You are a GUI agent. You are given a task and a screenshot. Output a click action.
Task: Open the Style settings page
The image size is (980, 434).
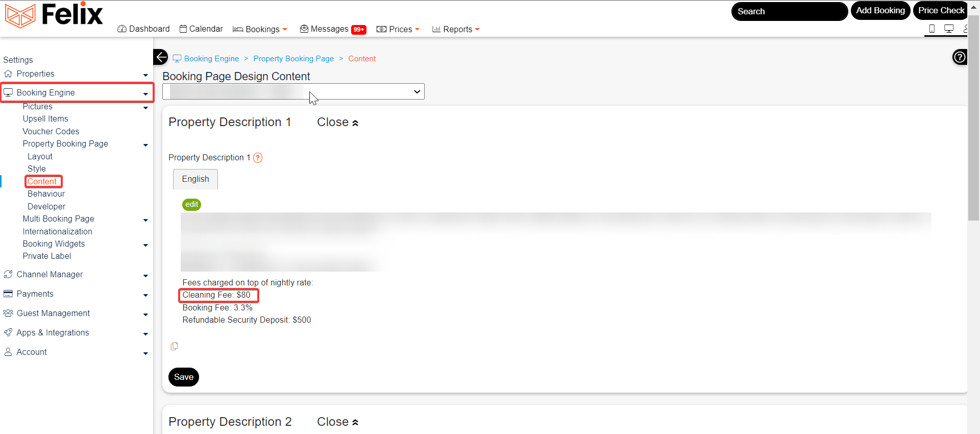[37, 169]
